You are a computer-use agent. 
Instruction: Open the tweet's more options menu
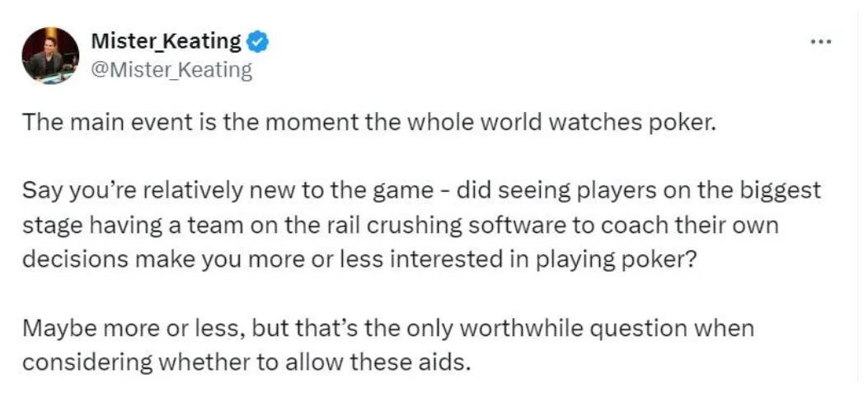coord(819,40)
